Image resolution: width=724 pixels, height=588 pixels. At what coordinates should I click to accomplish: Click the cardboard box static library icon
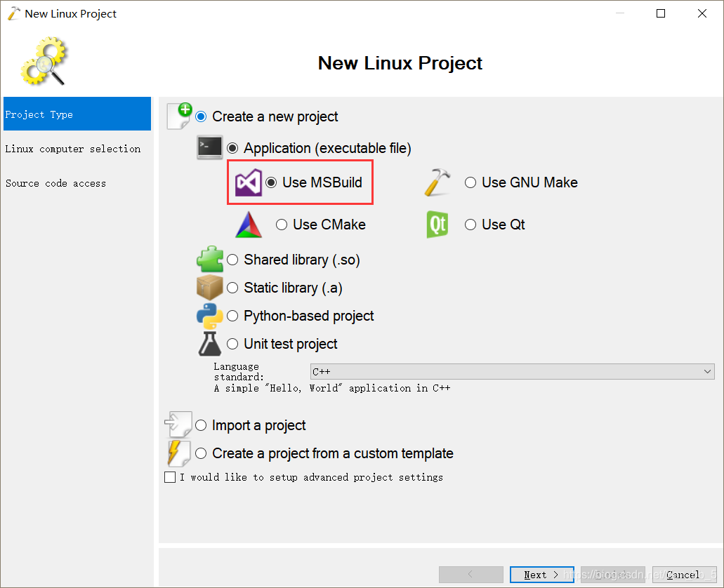tap(210, 288)
